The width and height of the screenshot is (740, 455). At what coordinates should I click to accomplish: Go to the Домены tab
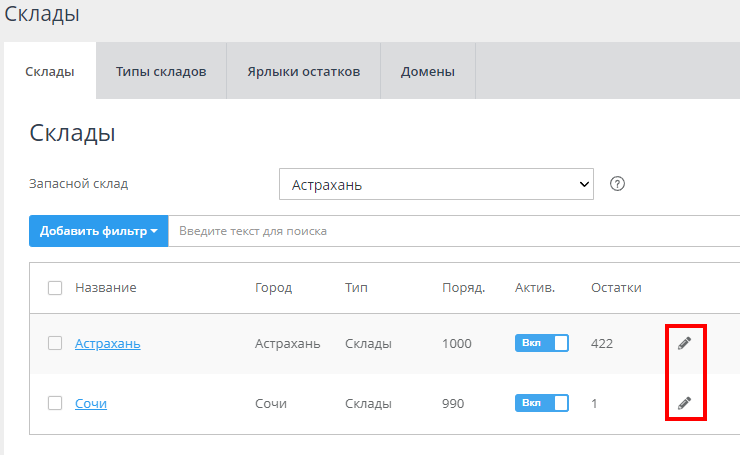tap(427, 72)
